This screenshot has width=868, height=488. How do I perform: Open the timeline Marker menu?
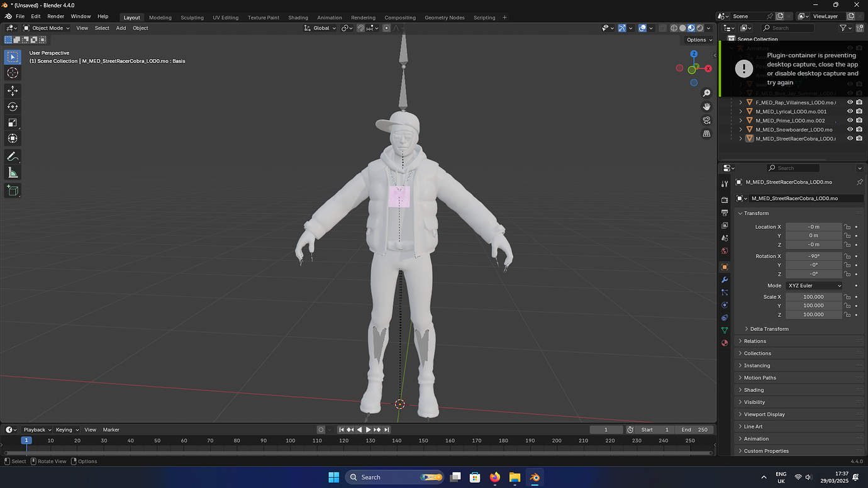coord(111,430)
